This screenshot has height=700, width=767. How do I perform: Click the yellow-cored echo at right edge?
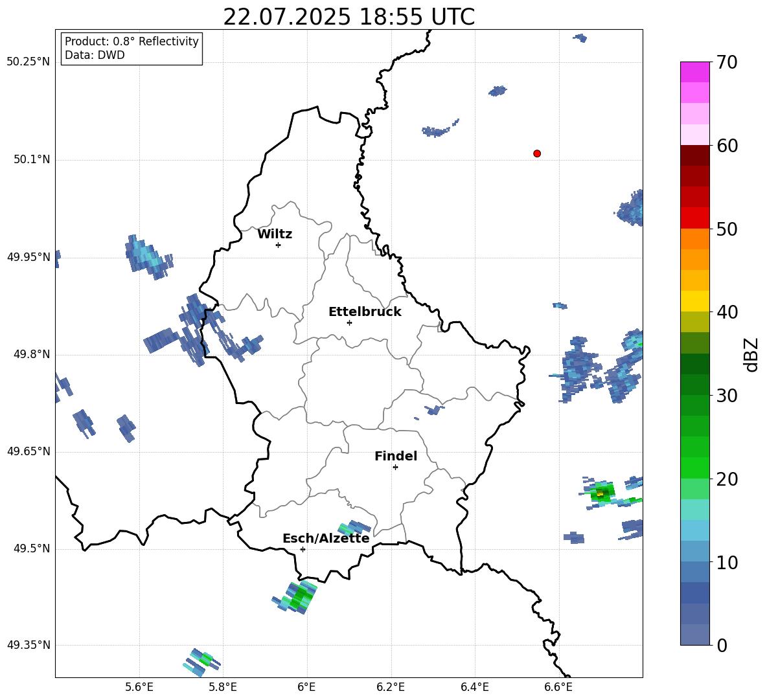[601, 494]
